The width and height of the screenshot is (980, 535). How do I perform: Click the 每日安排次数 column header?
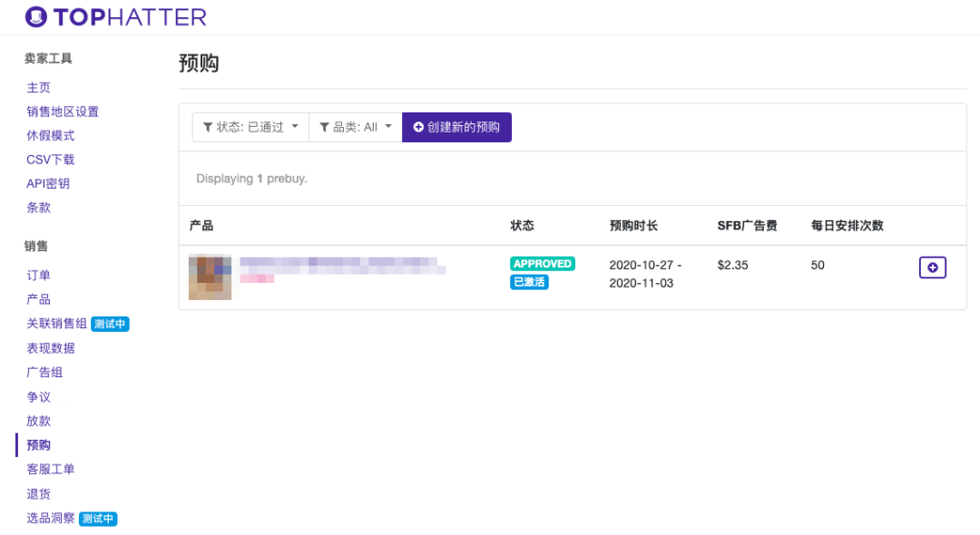[x=847, y=226]
